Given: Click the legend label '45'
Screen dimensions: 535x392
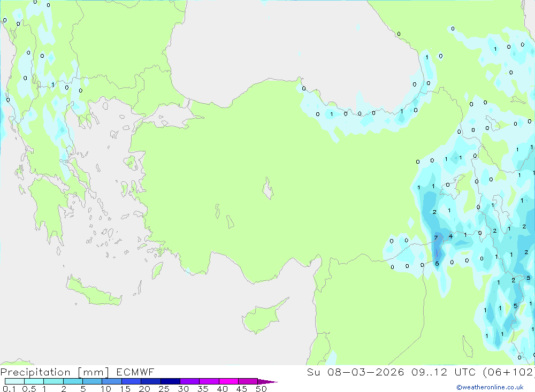Looking at the screenshot, I should [242, 389].
